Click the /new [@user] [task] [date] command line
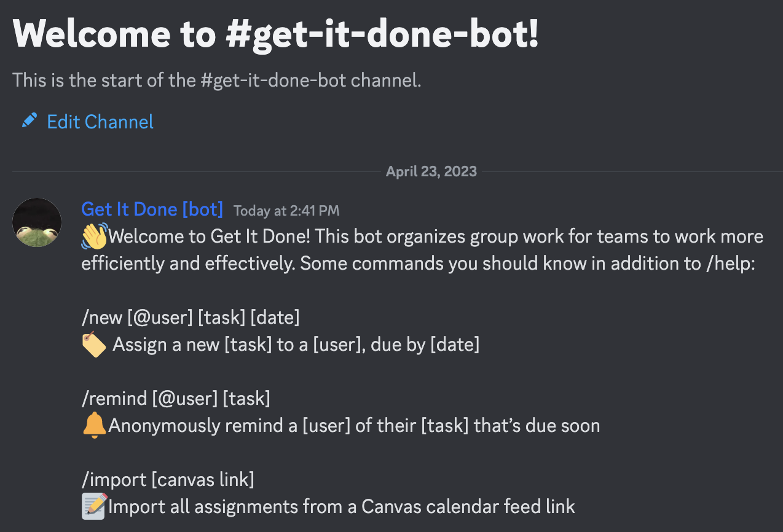This screenshot has height=532, width=783. [191, 318]
